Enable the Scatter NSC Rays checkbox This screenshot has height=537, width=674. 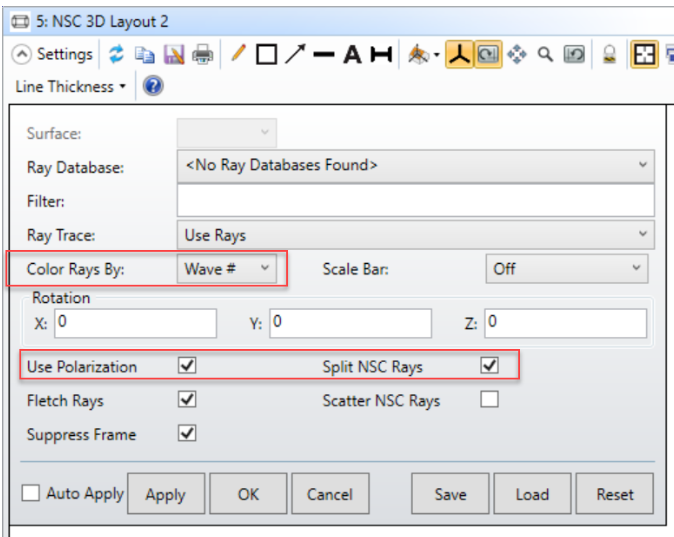pyautogui.click(x=489, y=400)
